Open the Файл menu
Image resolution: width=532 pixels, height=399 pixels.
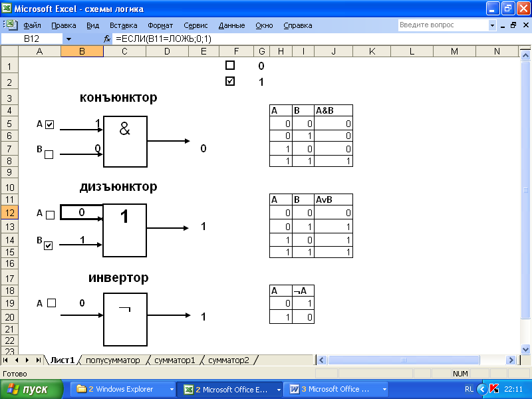tap(32, 25)
